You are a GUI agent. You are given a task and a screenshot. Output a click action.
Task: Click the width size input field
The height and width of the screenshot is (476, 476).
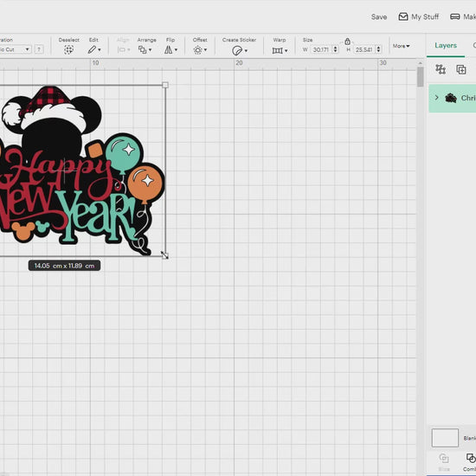pyautogui.click(x=321, y=49)
